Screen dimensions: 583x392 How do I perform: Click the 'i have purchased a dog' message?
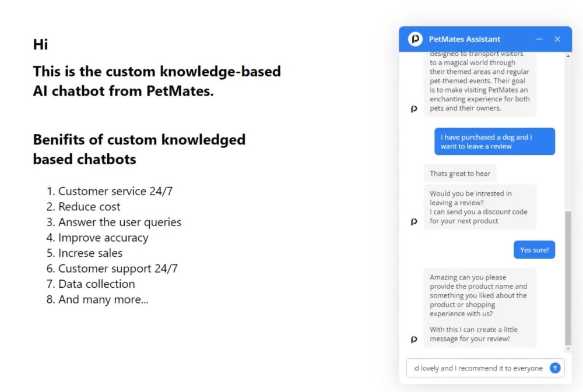pos(494,141)
